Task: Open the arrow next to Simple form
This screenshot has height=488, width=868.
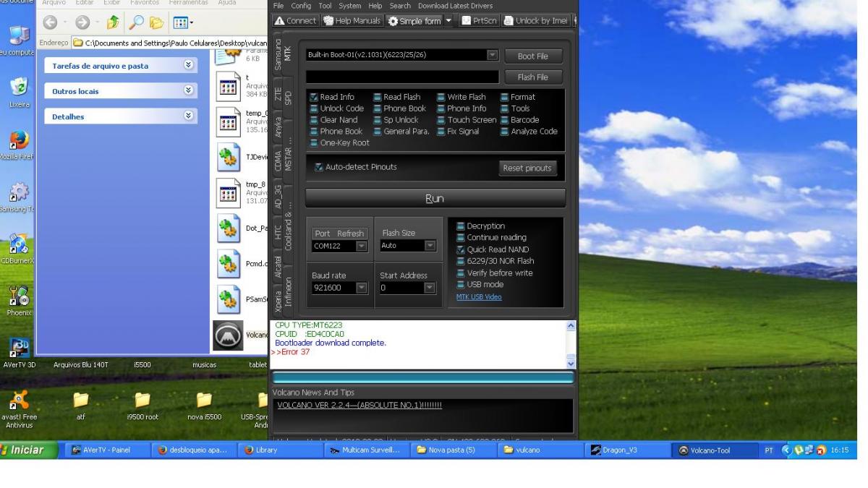Action: [449, 21]
